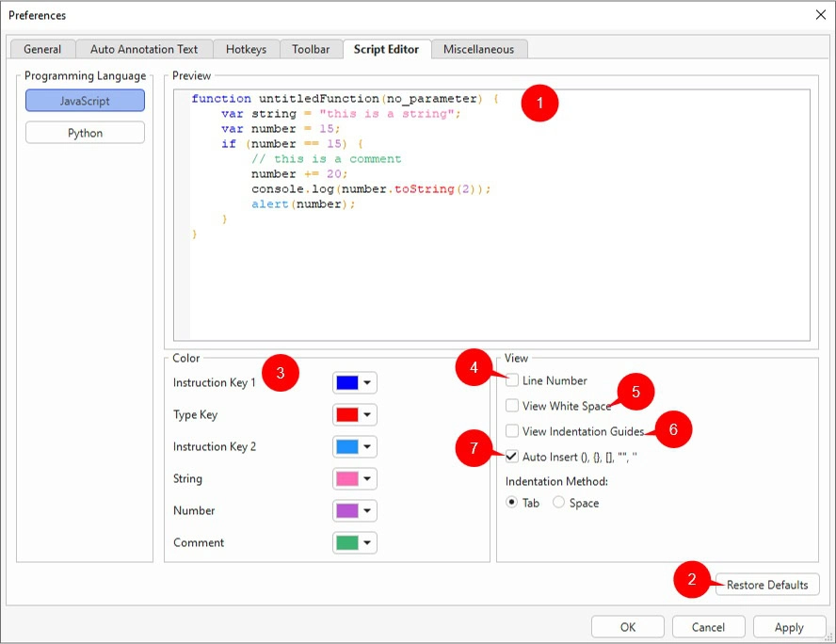
Task: Disable Auto Insert brackets and quotes
Action: [513, 457]
